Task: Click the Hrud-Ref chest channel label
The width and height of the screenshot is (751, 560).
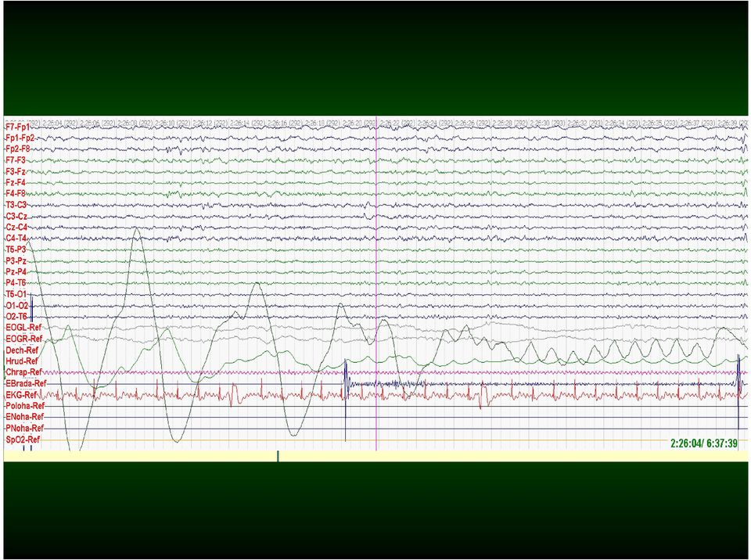Action: (x=22, y=361)
